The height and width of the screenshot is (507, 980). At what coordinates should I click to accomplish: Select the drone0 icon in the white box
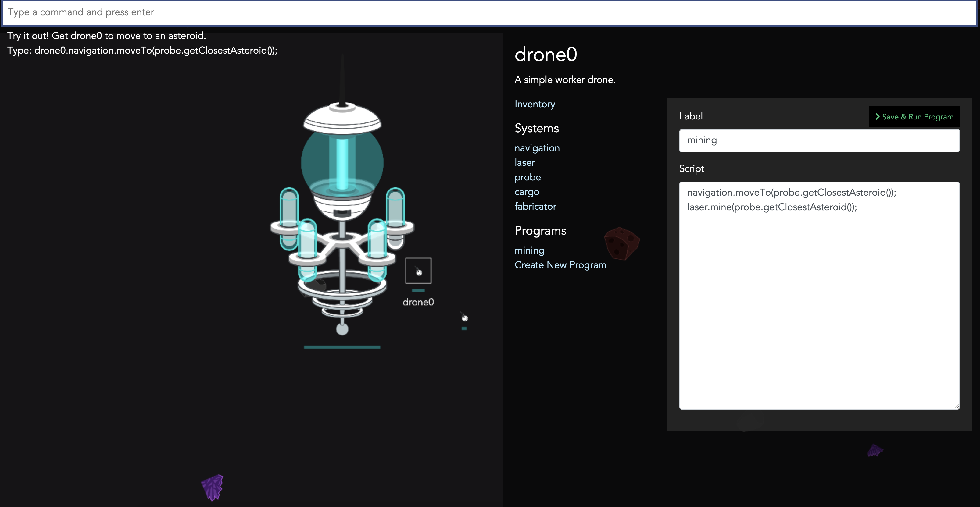418,271
